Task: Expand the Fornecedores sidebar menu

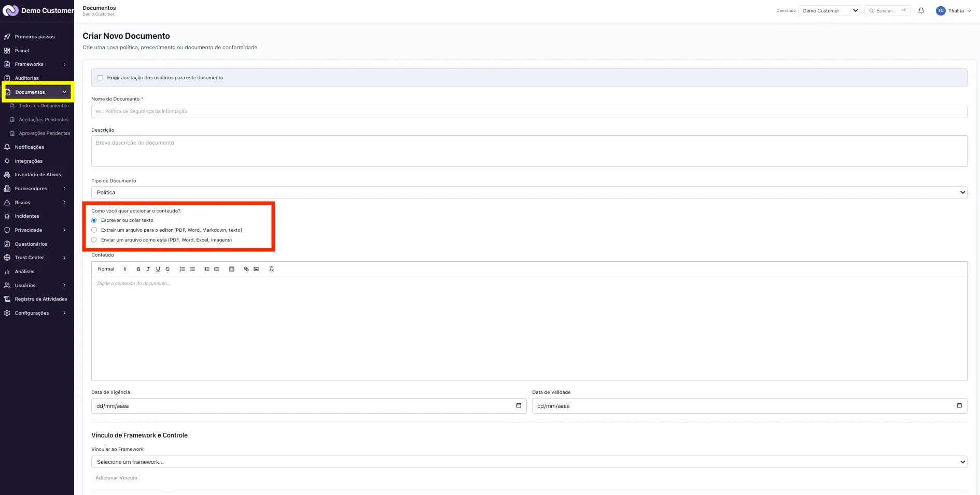Action: tap(37, 189)
